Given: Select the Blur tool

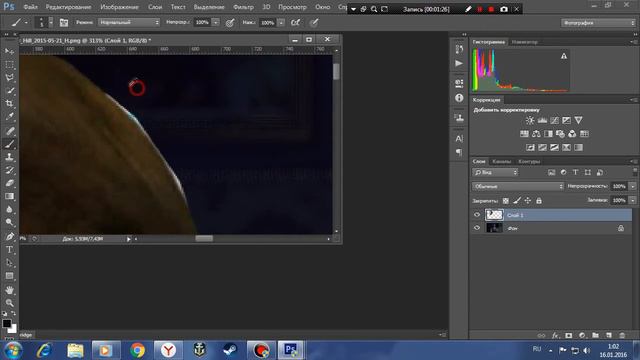Looking at the screenshot, I should tap(9, 209).
